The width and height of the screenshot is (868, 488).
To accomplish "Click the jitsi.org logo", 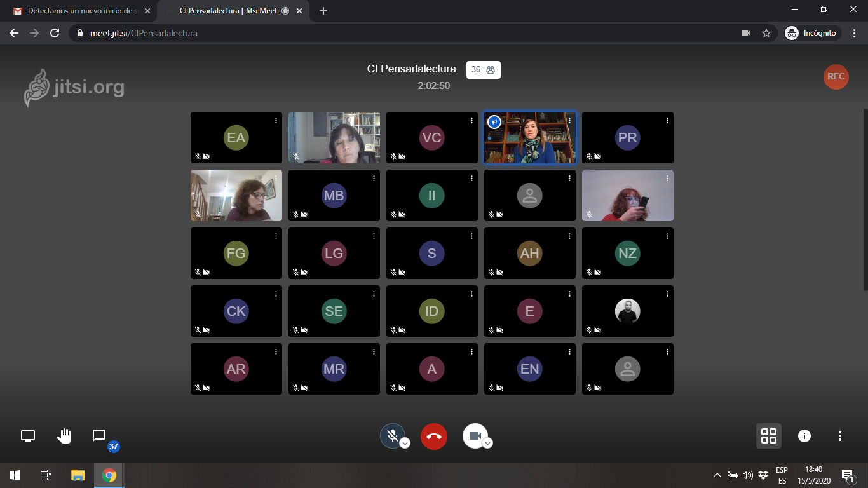I will (74, 87).
